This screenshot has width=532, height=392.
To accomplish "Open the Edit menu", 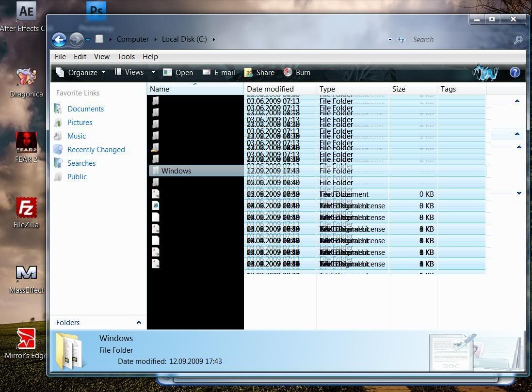I will (80, 57).
